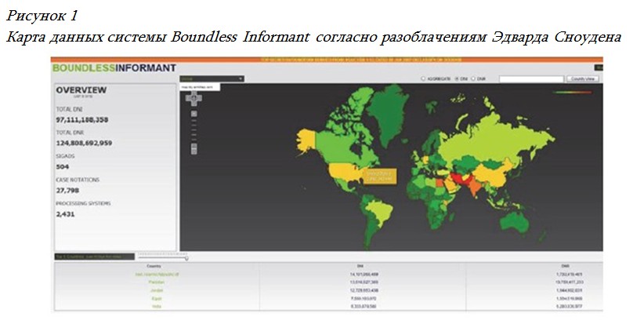Click the DNR column header in the table
The height and width of the screenshot is (335, 644).
[x=565, y=267]
